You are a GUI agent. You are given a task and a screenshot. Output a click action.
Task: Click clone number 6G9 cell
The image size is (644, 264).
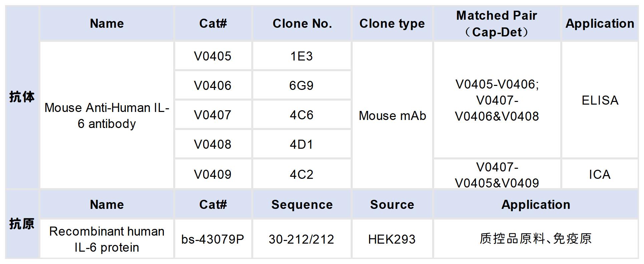[302, 86]
